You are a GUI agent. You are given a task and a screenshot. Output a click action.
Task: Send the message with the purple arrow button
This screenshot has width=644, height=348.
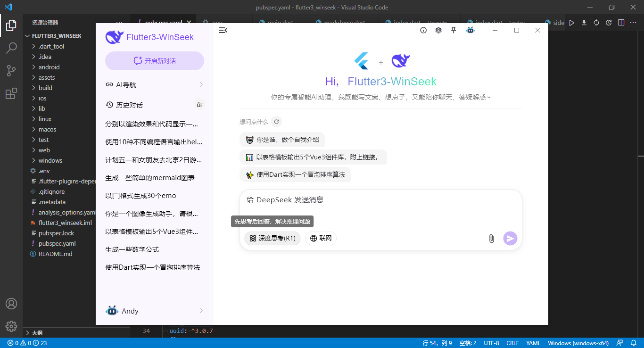point(510,239)
